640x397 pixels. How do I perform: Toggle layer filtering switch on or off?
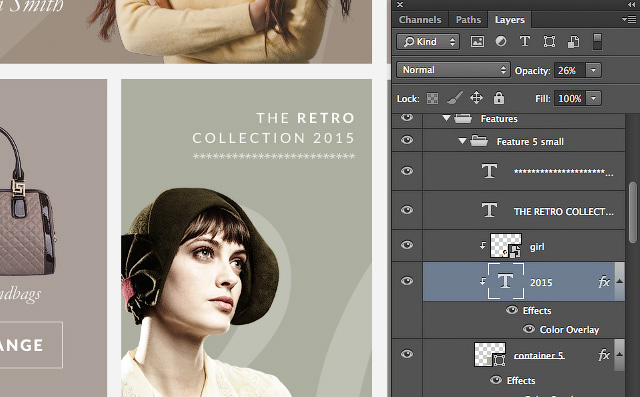(597, 42)
